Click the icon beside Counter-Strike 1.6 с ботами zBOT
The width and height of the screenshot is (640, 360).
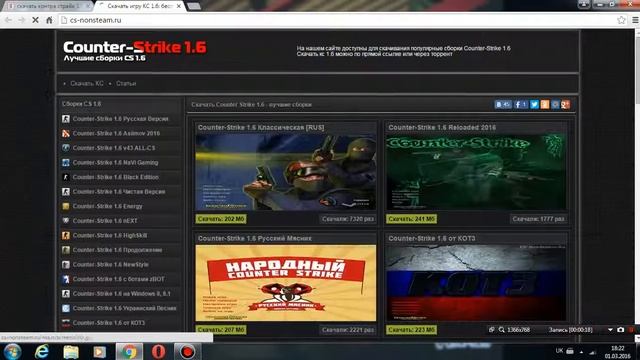[66, 279]
